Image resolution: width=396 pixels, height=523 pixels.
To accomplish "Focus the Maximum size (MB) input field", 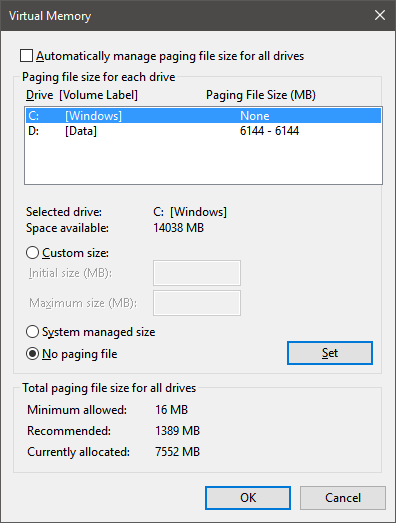I will click(197, 303).
